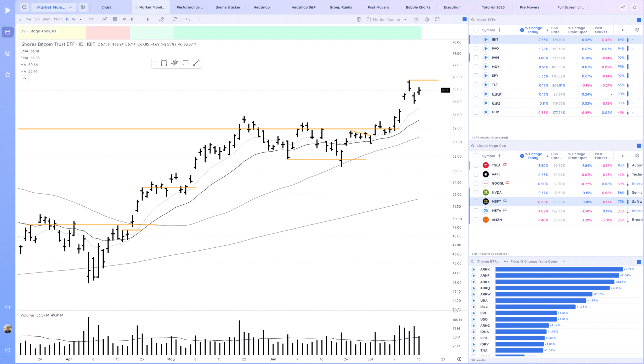Select the rectangle drawing tool
Image resolution: width=644 pixels, height=364 pixels.
click(164, 63)
